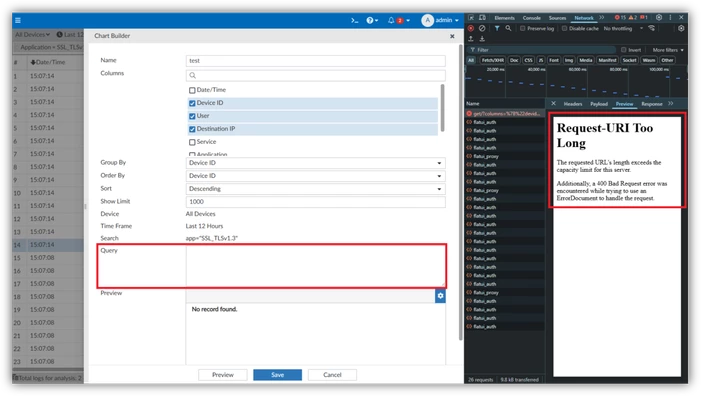The width and height of the screenshot is (701, 396).
Task: Open the Response tab
Action: coord(652,104)
